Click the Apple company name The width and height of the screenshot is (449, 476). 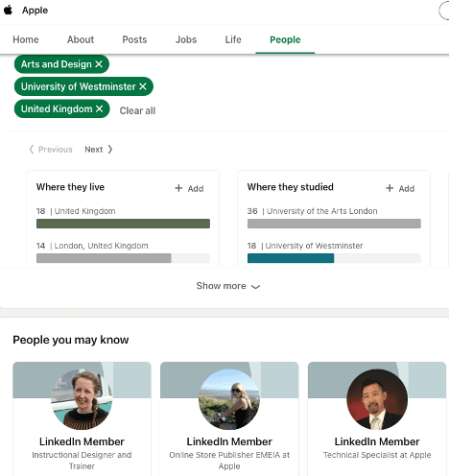pos(35,11)
